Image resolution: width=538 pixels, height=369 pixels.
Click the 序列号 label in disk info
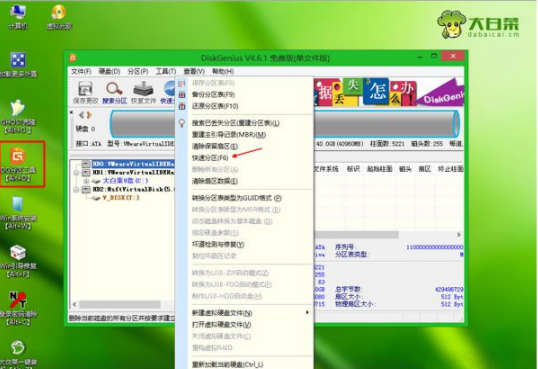tap(345, 247)
